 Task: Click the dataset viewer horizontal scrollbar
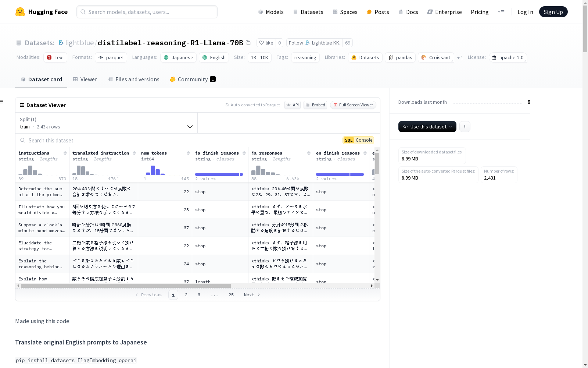[126, 286]
